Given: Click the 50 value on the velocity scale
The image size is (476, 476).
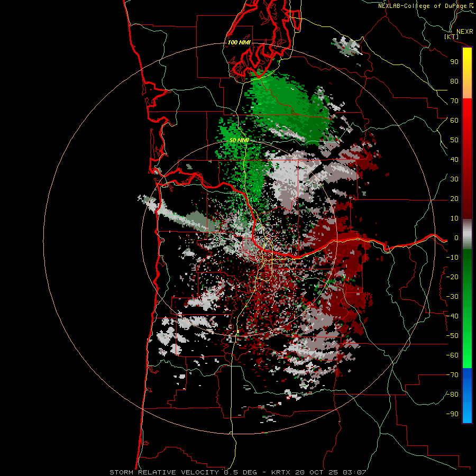Looking at the screenshot, I should coord(454,140).
